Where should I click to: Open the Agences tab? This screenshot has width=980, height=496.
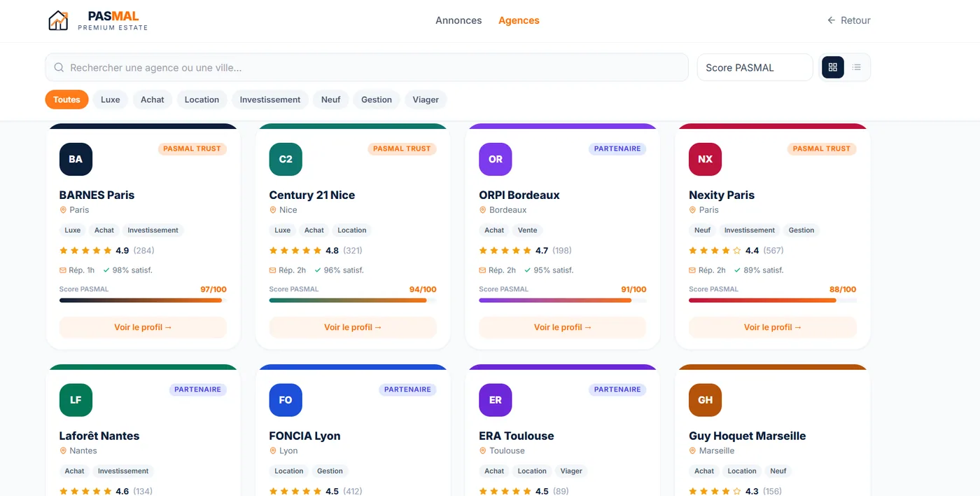click(519, 20)
